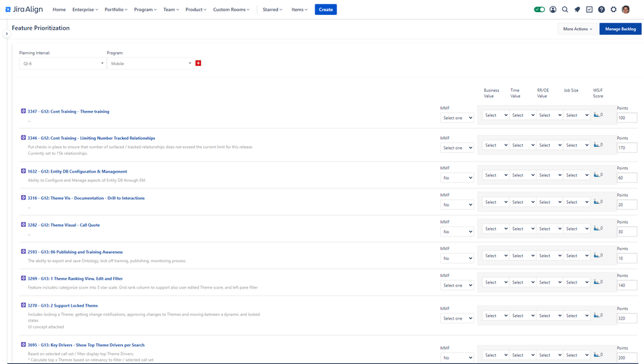The height and width of the screenshot is (364, 644).
Task: Open the checklist icon in top bar
Action: pyautogui.click(x=589, y=10)
